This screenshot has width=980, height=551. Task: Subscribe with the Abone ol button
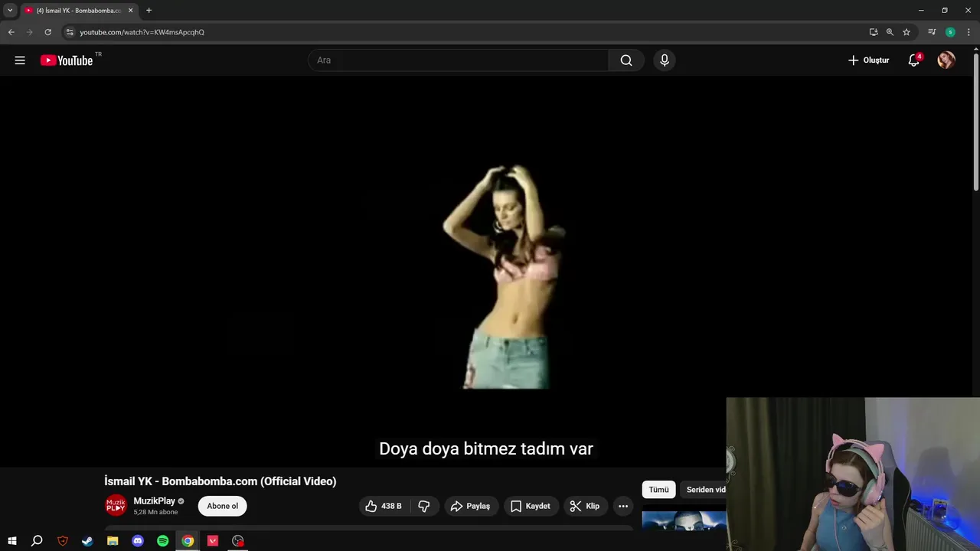pos(222,506)
